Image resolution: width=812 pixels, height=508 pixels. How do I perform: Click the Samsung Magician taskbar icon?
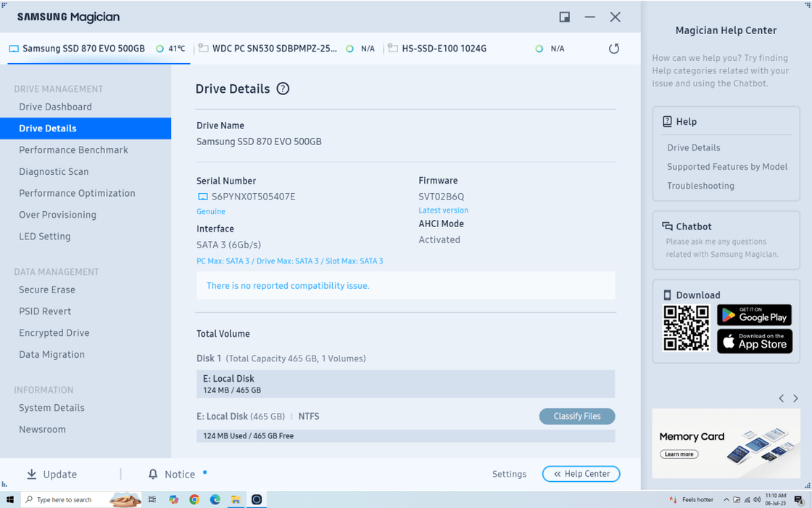(x=257, y=499)
